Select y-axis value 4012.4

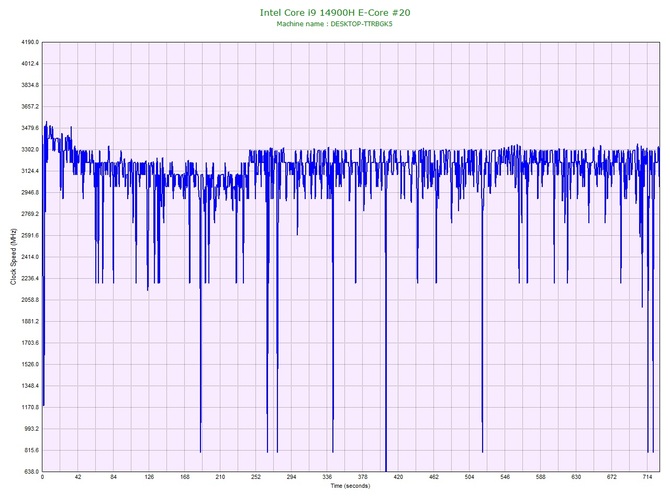tap(30, 64)
